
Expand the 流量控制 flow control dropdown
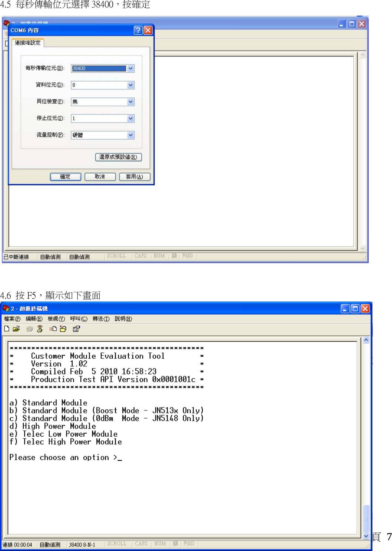click(x=131, y=135)
